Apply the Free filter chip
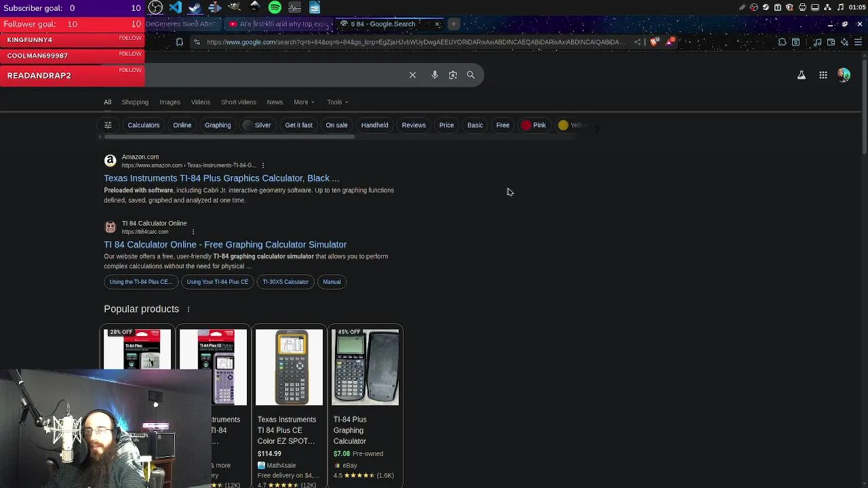The image size is (868, 488). coord(502,125)
